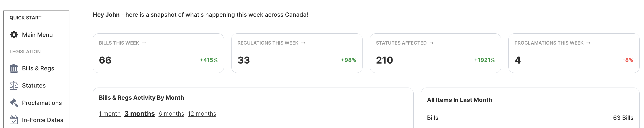
Task: Click the Bills & Regs building icon
Action: tap(14, 68)
